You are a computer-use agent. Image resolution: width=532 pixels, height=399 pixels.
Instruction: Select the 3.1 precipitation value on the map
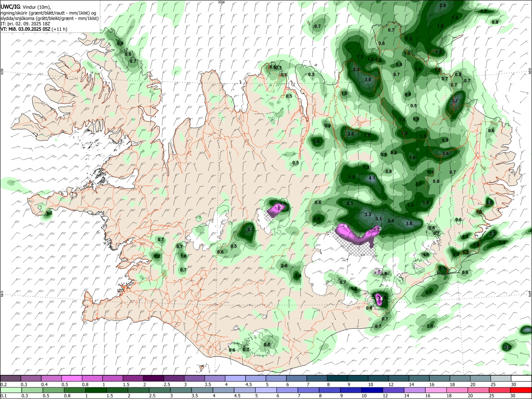click(x=379, y=219)
